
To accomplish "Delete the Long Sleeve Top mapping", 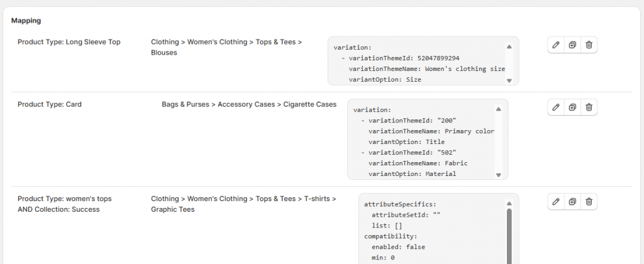I will [589, 45].
